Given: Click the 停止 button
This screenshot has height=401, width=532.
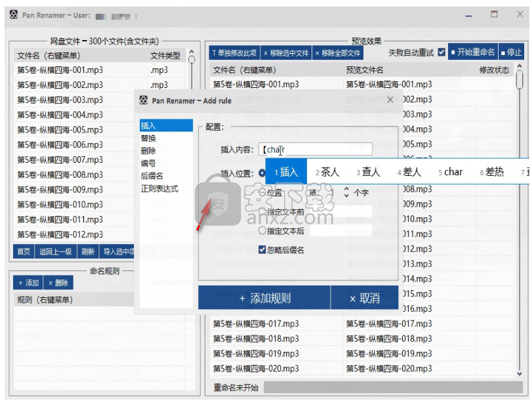Looking at the screenshot, I should (x=511, y=52).
